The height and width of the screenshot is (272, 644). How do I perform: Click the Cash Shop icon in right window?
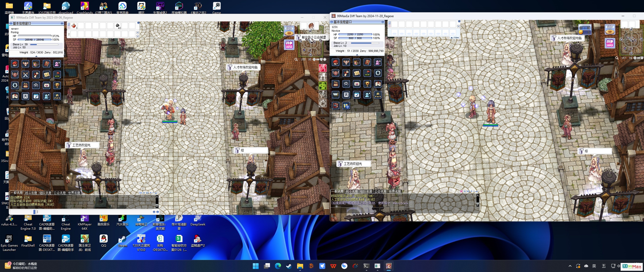(x=610, y=29)
